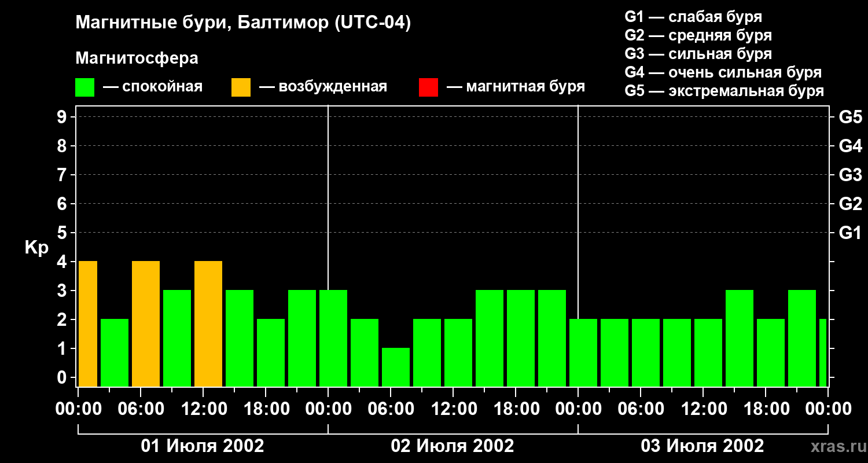
Task: Click the green Kp 3 bar at 21:00 on 01 Июля
Action: coord(302,338)
